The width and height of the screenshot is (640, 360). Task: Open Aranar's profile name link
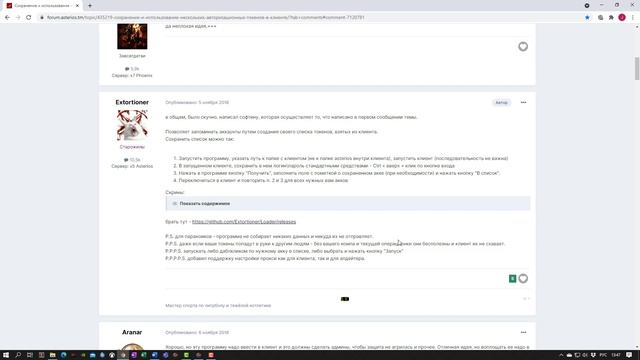pos(132,332)
